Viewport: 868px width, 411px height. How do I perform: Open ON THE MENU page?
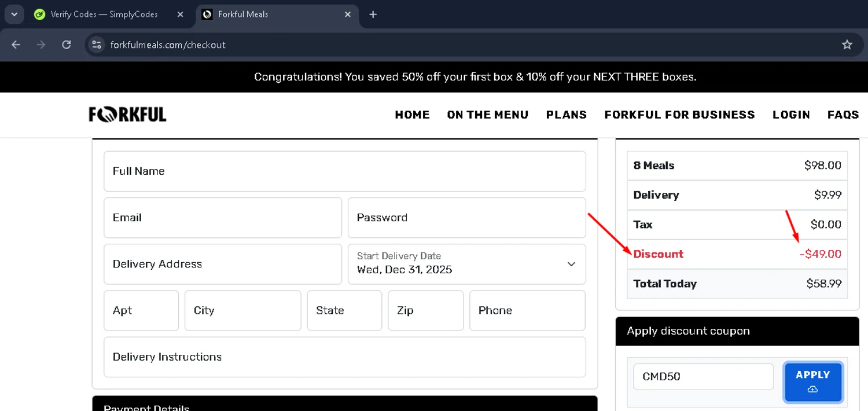(488, 115)
